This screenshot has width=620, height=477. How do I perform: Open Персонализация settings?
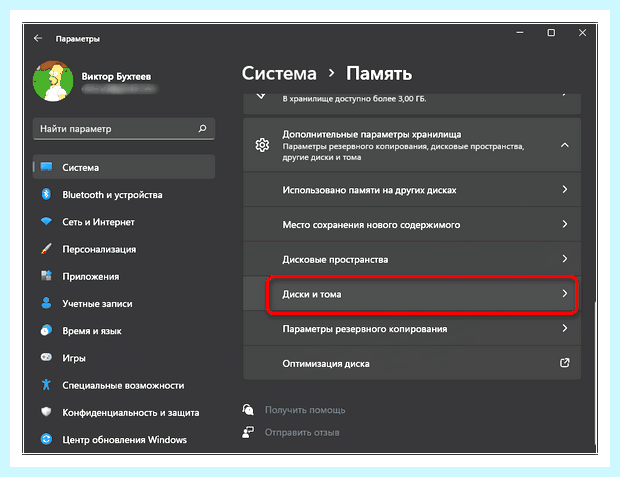tap(99, 250)
